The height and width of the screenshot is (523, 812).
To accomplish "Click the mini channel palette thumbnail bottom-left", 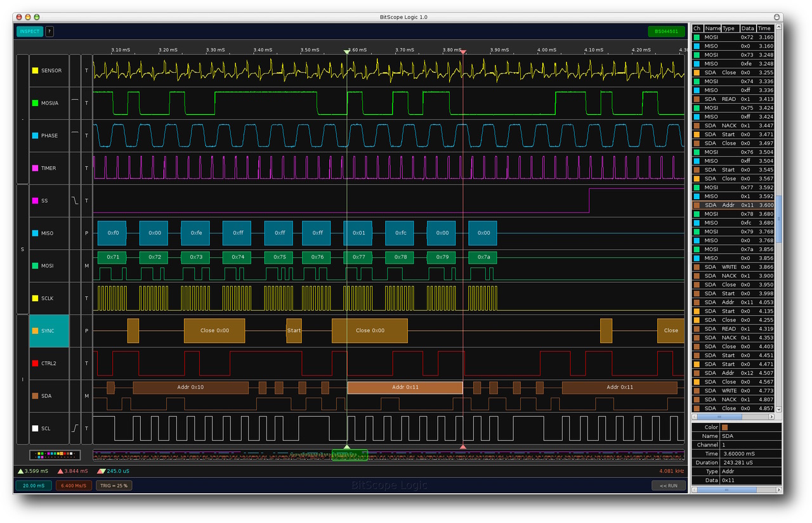I will [54, 454].
